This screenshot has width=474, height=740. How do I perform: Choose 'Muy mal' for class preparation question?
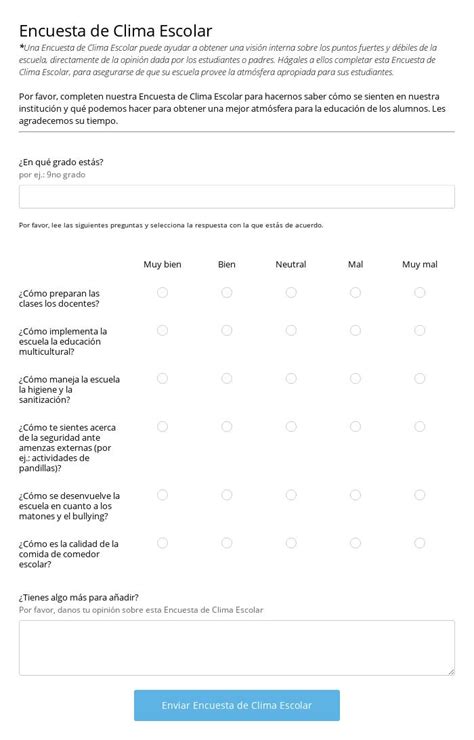(x=420, y=293)
